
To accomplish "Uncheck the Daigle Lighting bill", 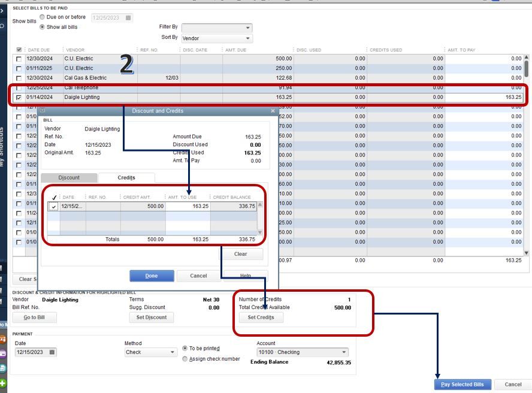I will (19, 98).
